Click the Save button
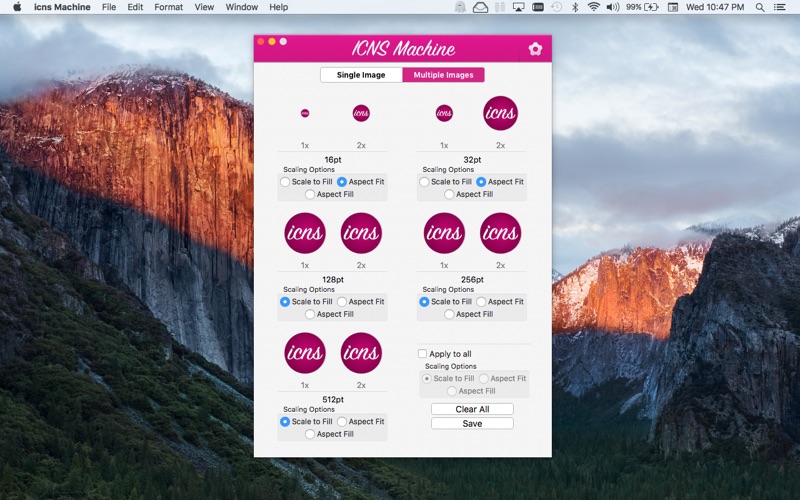 pyautogui.click(x=472, y=423)
